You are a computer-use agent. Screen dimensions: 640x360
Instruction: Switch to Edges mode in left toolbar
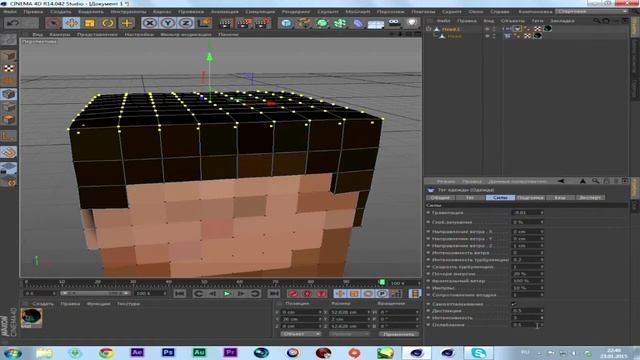click(x=9, y=107)
